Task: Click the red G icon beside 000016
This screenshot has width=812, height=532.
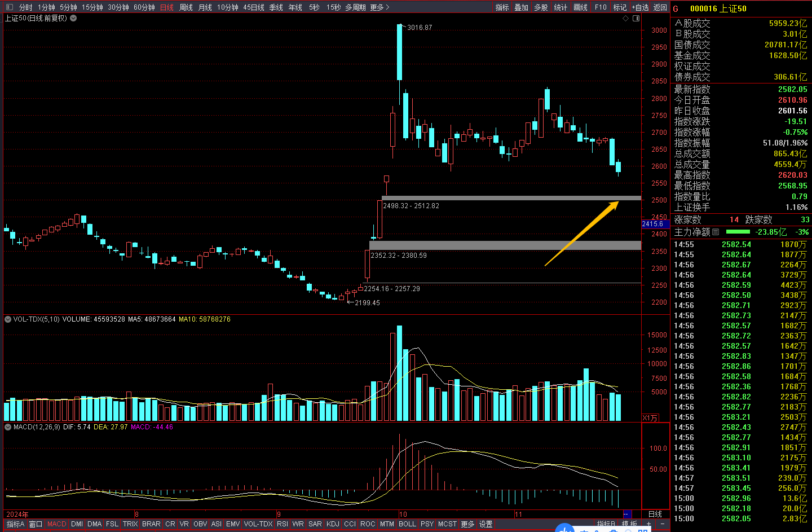Action: pos(676,8)
